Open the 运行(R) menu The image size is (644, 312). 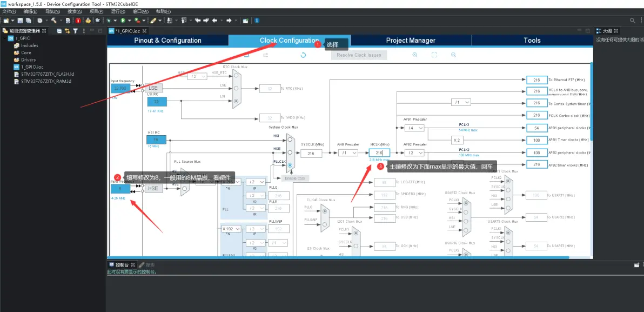[118, 11]
